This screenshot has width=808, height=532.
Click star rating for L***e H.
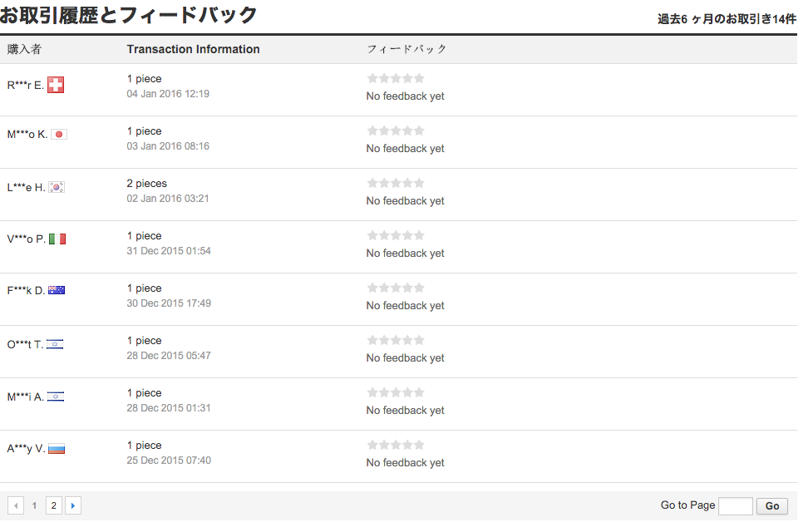[x=396, y=183]
